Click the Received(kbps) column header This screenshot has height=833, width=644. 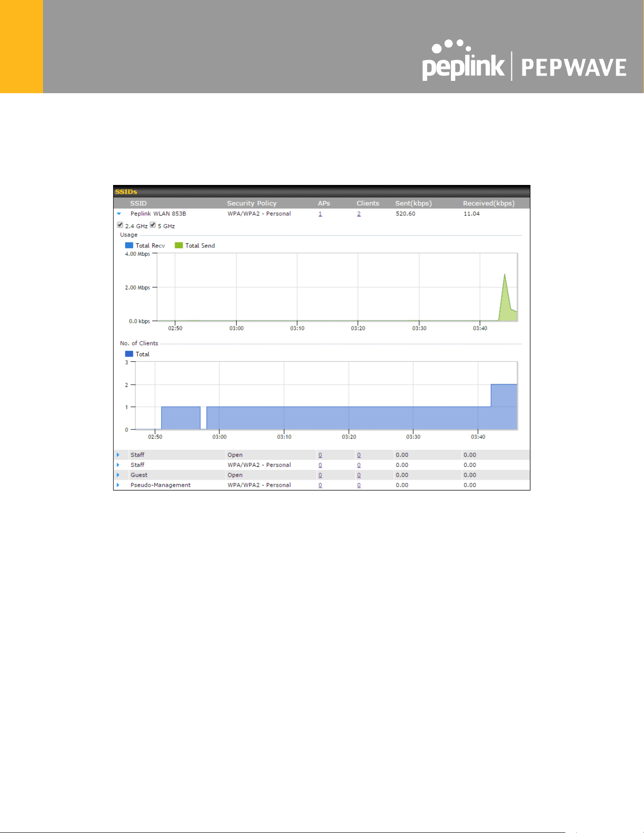pos(489,203)
